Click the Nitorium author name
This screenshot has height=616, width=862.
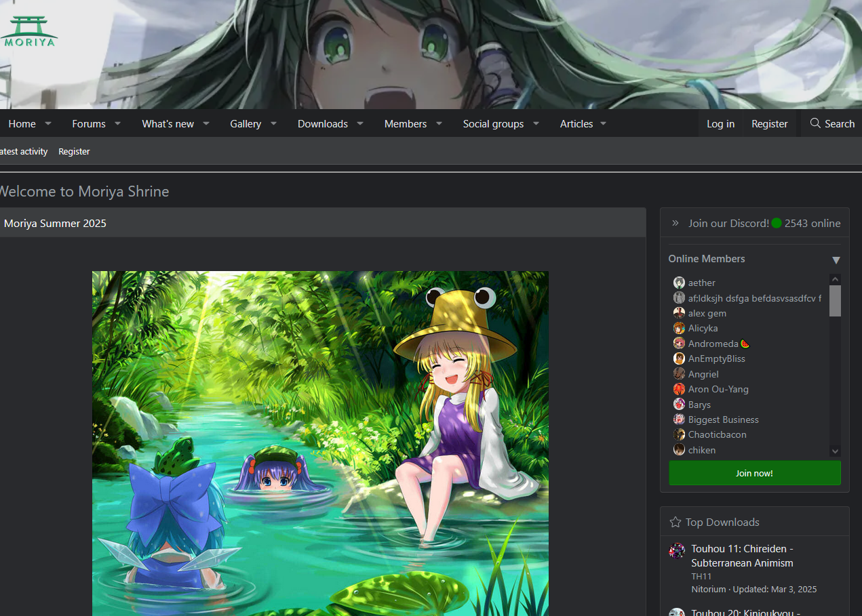(709, 590)
